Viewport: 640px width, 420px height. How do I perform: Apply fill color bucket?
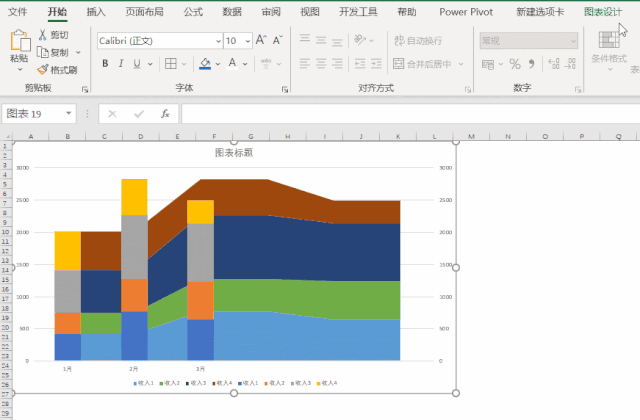coord(205,63)
